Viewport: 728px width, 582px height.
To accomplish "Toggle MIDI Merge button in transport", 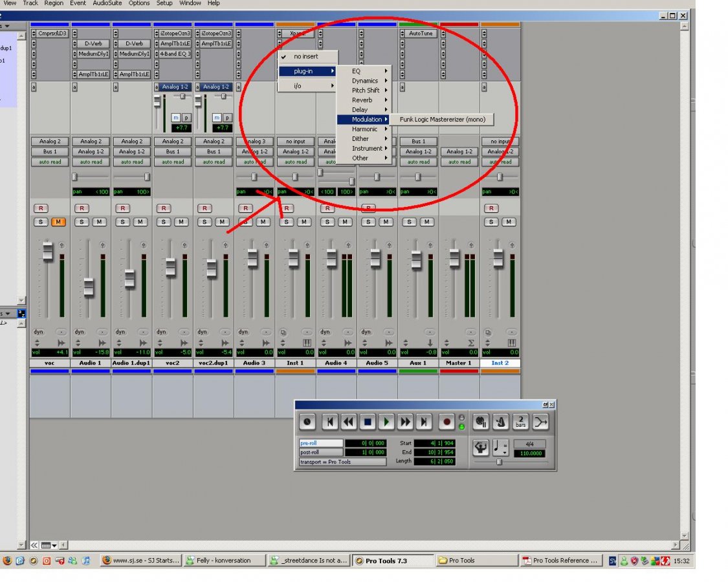I will 541,422.
